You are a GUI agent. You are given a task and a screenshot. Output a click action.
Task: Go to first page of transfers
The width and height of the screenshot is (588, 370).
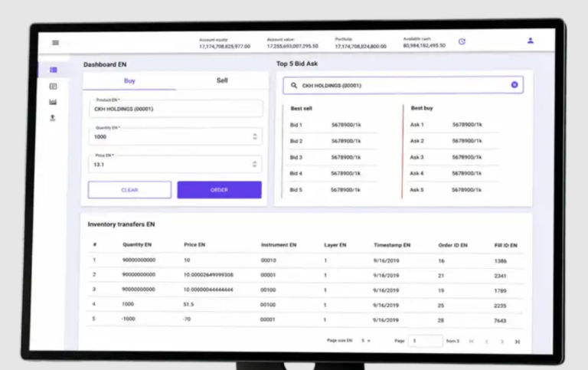(x=472, y=342)
